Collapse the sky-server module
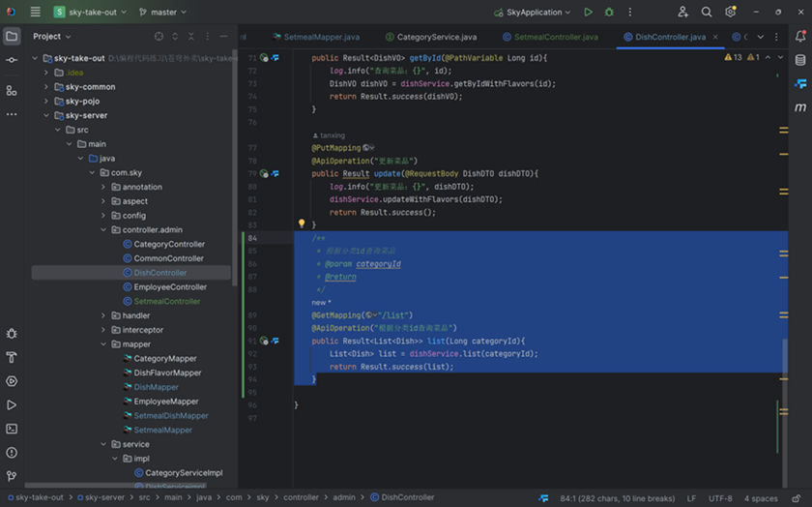 (x=46, y=115)
